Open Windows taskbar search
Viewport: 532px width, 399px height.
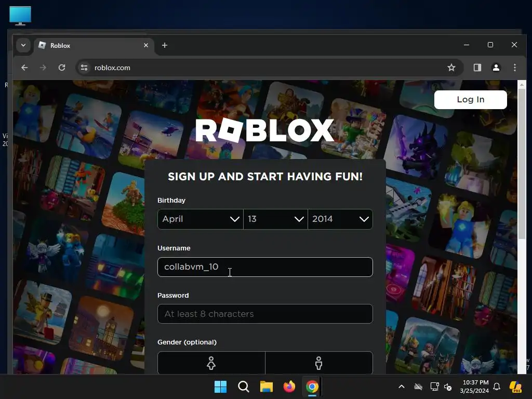[x=244, y=387]
